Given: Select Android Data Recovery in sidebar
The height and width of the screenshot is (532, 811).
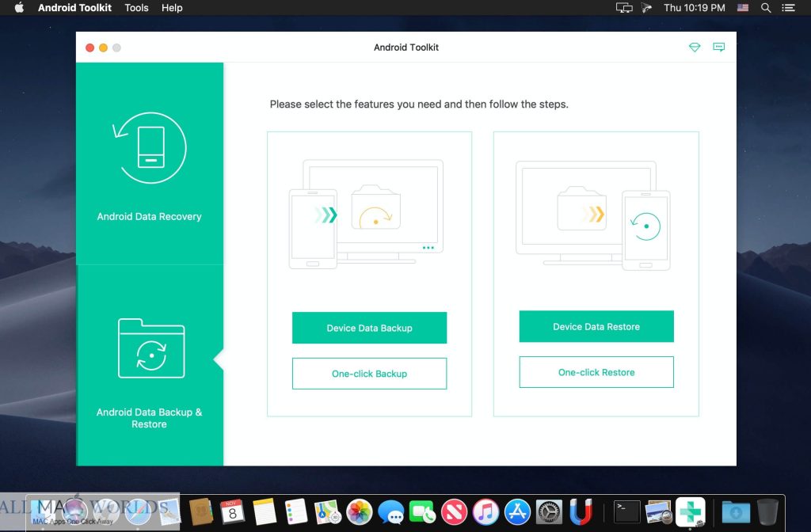Looking at the screenshot, I should pos(150,163).
